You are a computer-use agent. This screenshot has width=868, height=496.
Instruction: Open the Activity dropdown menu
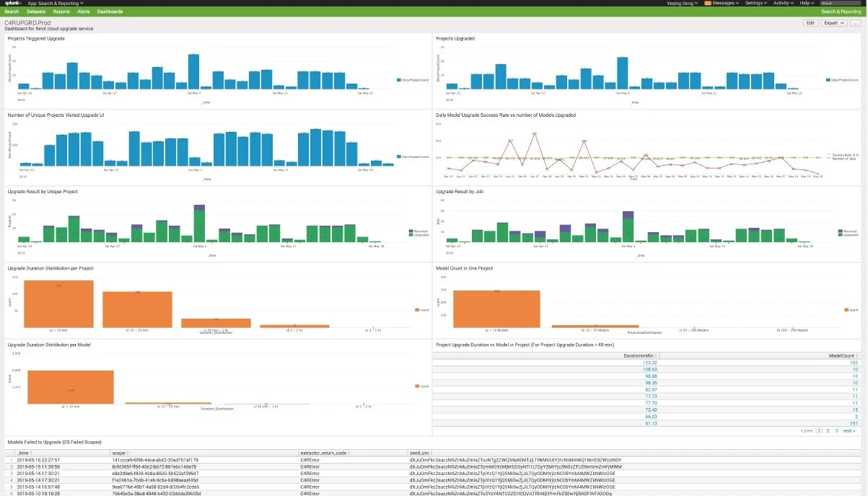pos(783,3)
